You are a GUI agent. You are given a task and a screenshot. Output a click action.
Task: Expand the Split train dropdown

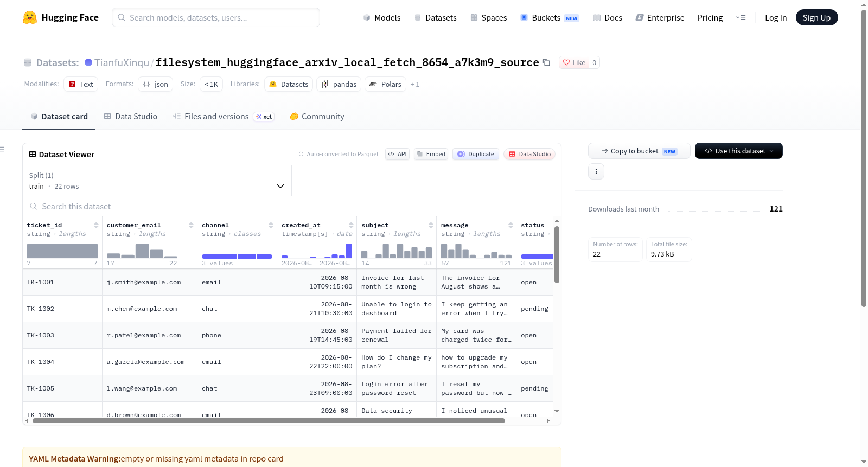[157, 181]
